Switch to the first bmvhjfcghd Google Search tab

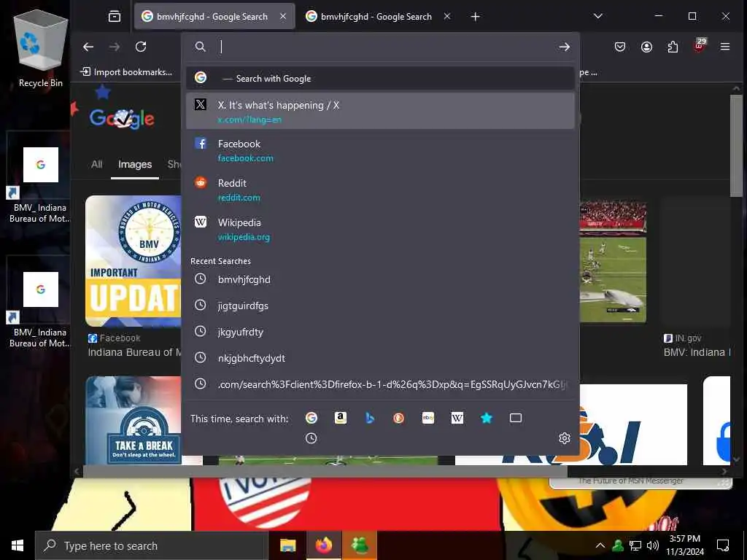click(x=214, y=17)
